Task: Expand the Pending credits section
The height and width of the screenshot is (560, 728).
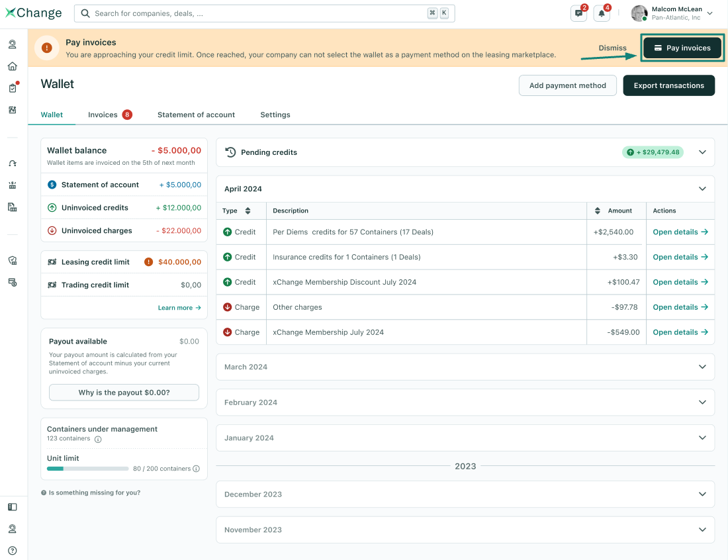Action: (702, 152)
